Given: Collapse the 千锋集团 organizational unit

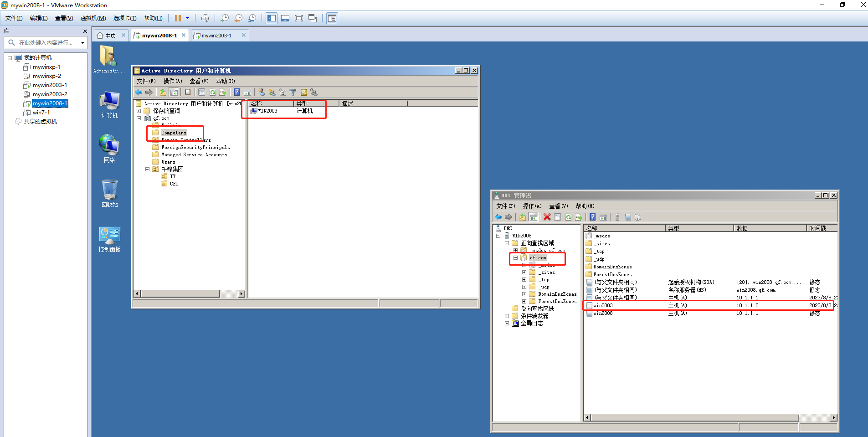Looking at the screenshot, I should (x=147, y=169).
